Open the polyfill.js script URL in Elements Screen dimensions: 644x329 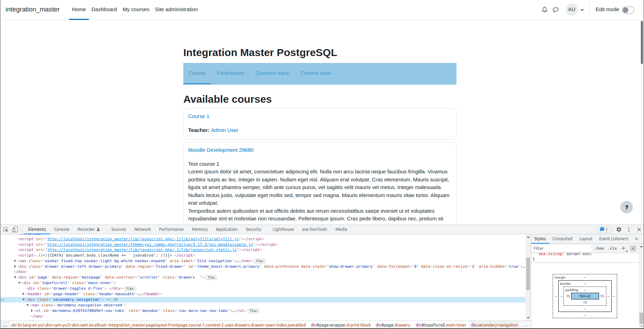(x=143, y=239)
